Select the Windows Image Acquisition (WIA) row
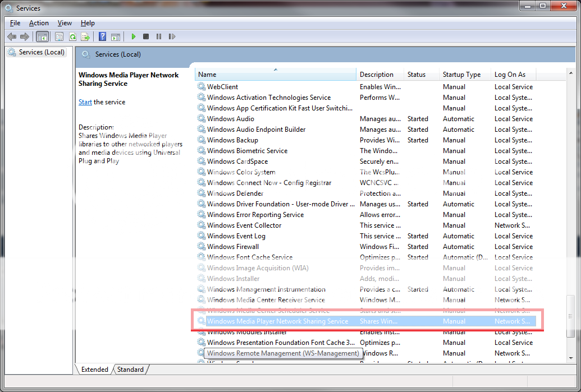 (365, 268)
